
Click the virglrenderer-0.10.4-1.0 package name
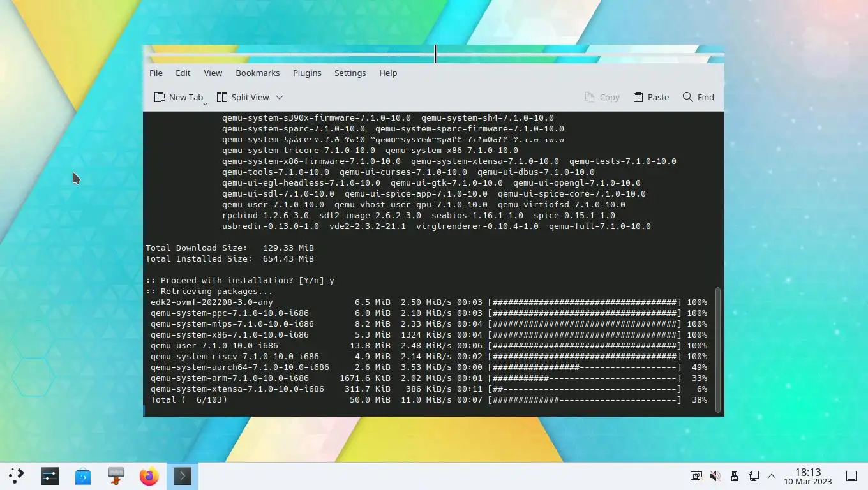477,226
